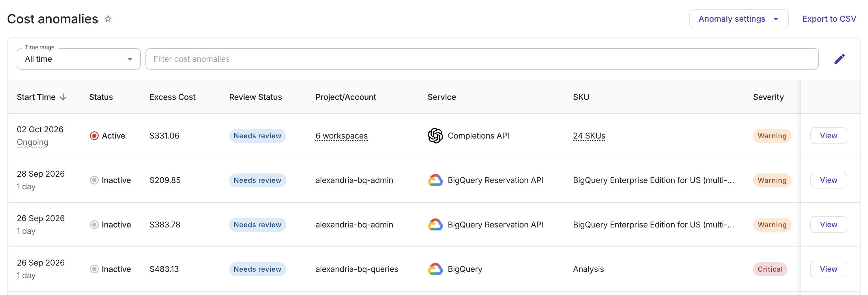Click the pencil edit filters icon
The width and height of the screenshot is (868, 295).
pos(839,59)
